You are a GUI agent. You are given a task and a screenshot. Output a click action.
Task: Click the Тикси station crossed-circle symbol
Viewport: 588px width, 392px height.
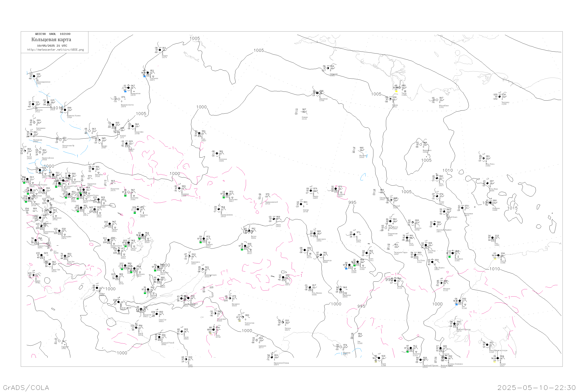pyautogui.click(x=399, y=87)
